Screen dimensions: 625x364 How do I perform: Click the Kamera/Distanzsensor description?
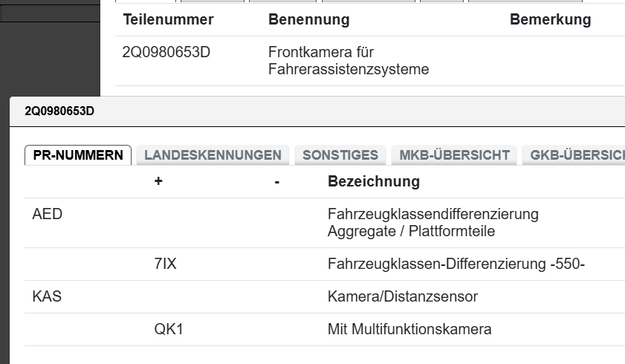tap(402, 297)
